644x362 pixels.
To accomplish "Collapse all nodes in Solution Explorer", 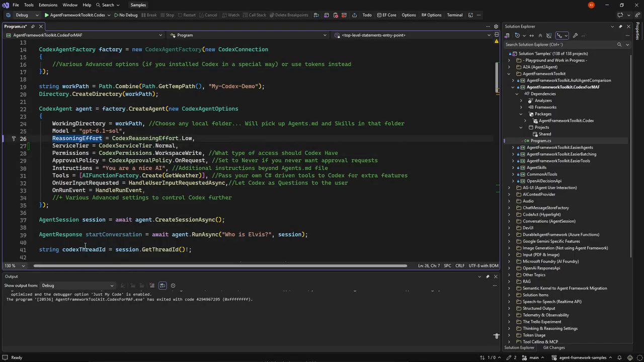I will pyautogui.click(x=540, y=35).
